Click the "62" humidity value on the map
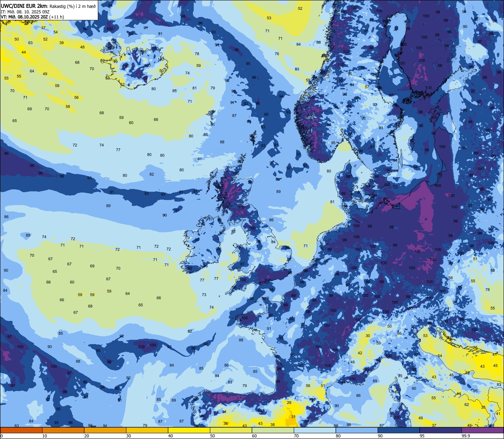Viewport: 504px width, 439px height. [x=467, y=404]
